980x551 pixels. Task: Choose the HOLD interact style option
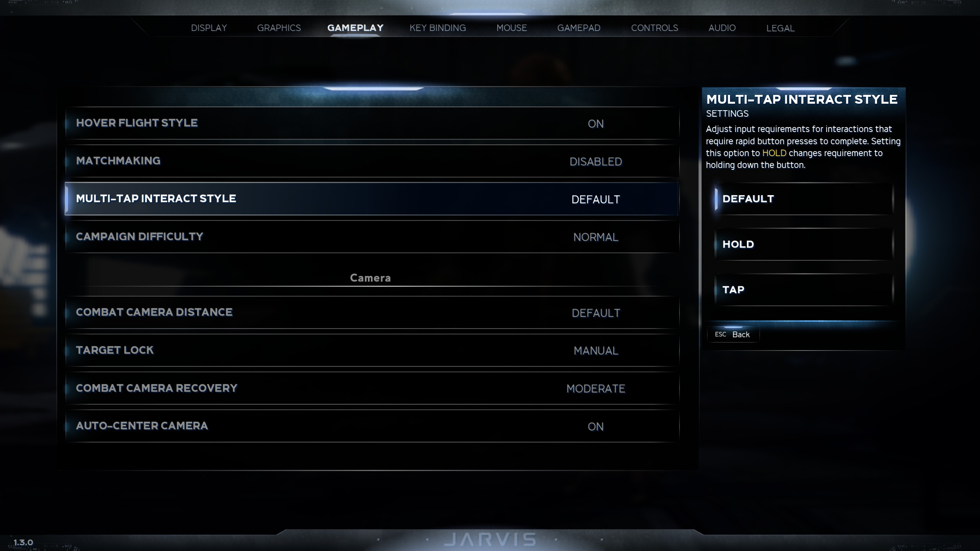coord(804,245)
